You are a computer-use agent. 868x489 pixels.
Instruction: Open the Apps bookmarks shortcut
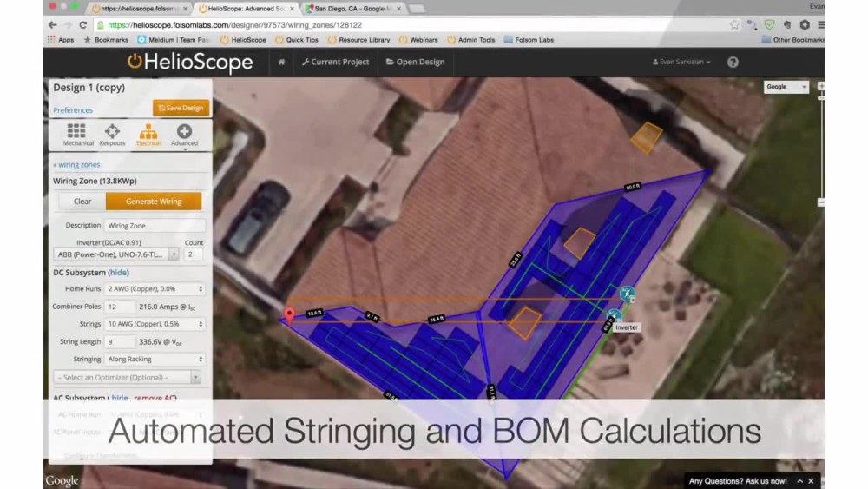pyautogui.click(x=61, y=40)
